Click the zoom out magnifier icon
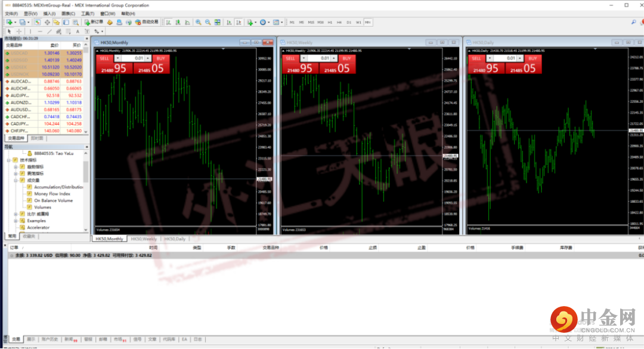Image resolution: width=644 pixels, height=349 pixels. 208,22
